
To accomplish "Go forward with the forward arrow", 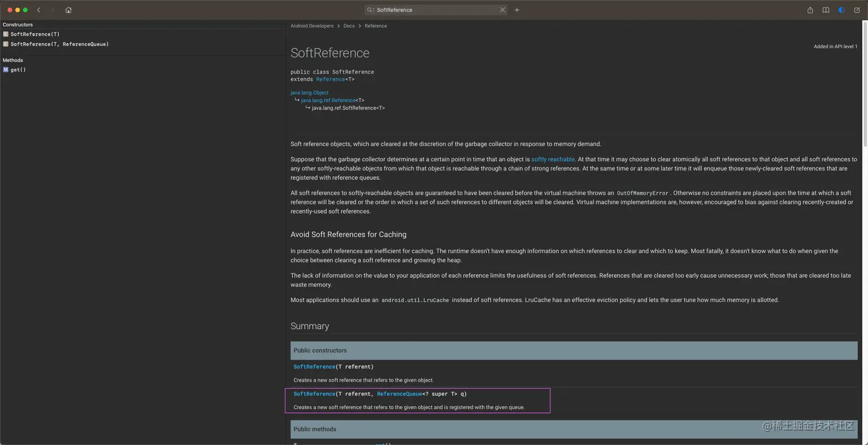I will [52, 10].
